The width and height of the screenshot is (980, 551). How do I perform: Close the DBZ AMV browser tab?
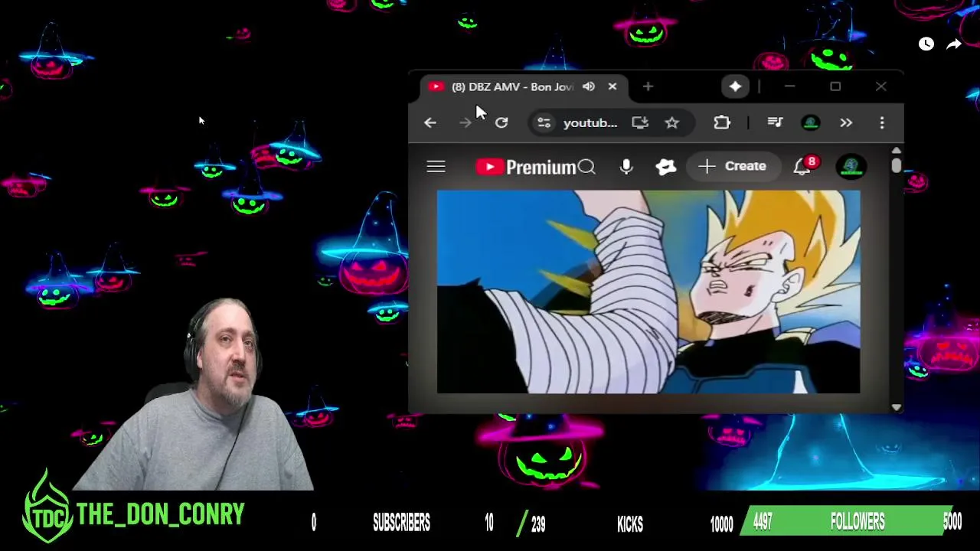(612, 86)
